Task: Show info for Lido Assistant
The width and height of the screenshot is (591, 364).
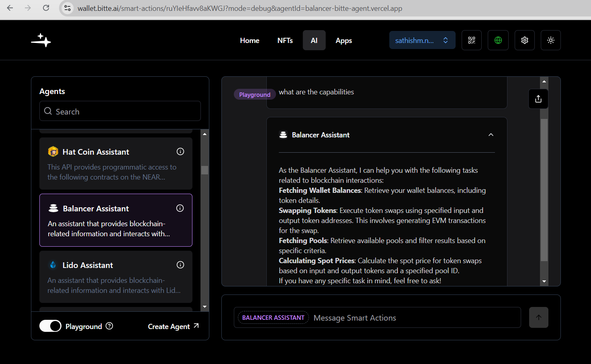Action: coord(180,265)
